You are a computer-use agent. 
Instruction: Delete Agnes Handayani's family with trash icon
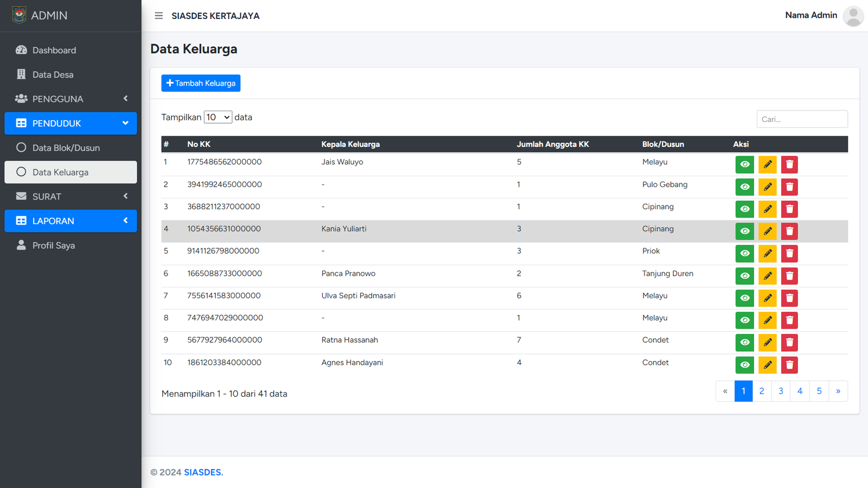[x=789, y=365]
